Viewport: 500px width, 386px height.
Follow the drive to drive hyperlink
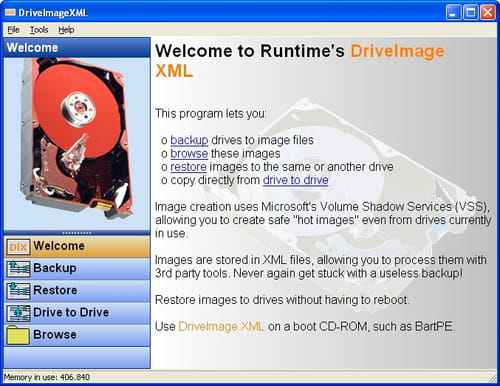296,180
